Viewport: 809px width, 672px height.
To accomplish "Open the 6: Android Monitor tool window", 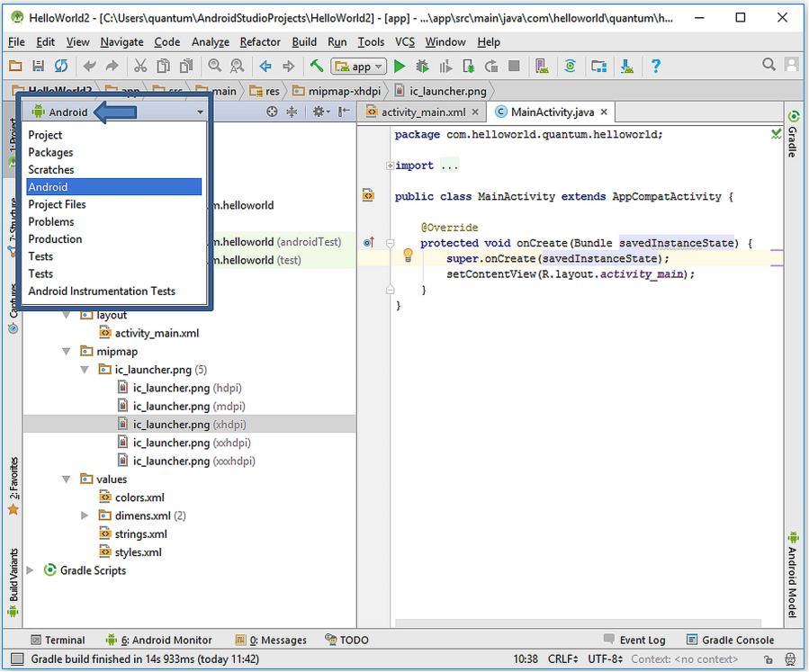I will [x=159, y=640].
